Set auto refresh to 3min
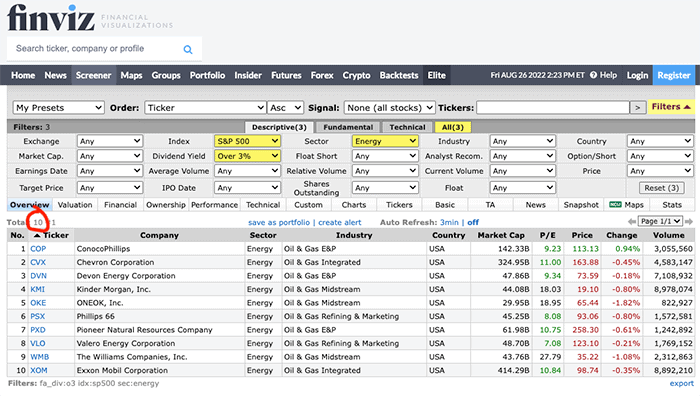 pyautogui.click(x=449, y=222)
